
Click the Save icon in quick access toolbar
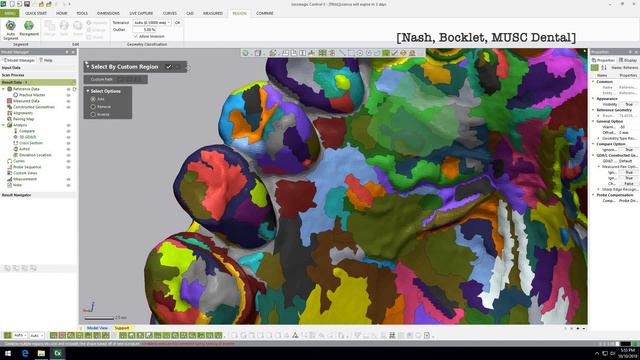[27, 4]
